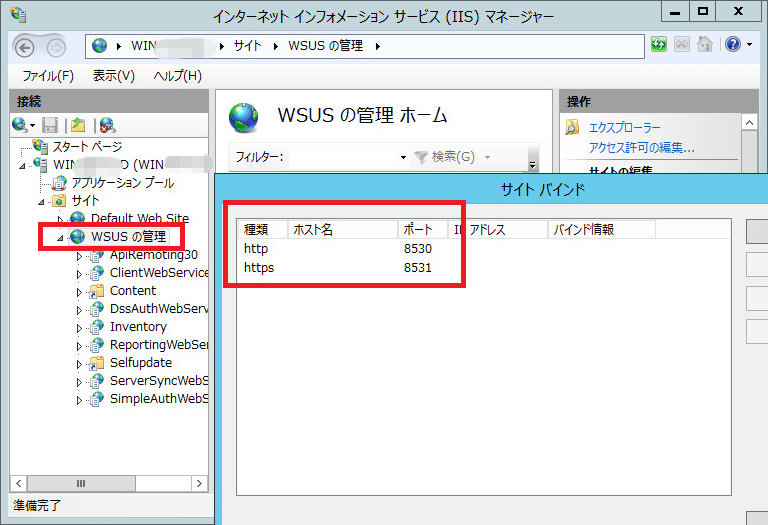Image resolution: width=768 pixels, height=525 pixels.
Task: Click the ホスト名 column header
Action: point(343,229)
